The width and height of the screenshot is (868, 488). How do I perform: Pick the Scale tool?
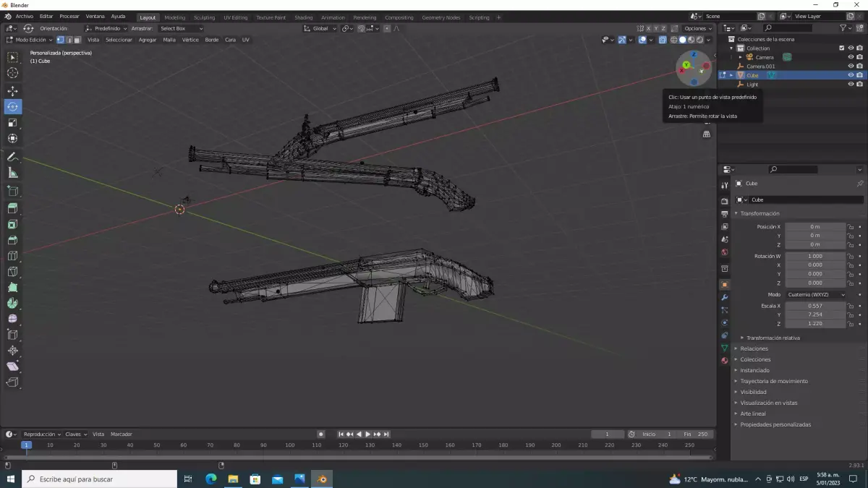point(12,122)
